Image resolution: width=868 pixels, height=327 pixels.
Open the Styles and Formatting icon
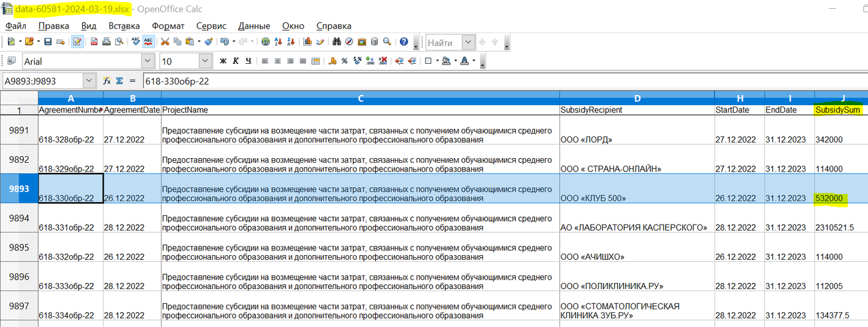(x=11, y=60)
